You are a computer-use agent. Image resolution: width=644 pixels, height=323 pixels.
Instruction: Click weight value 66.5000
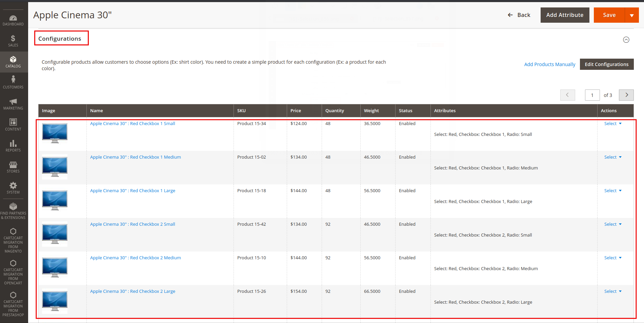tap(372, 291)
